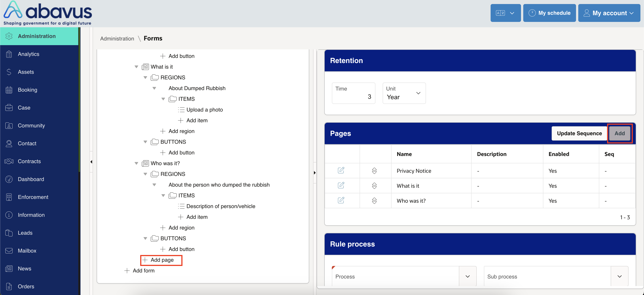The width and height of the screenshot is (644, 295).
Task: Click the Time input field
Action: pos(353,93)
